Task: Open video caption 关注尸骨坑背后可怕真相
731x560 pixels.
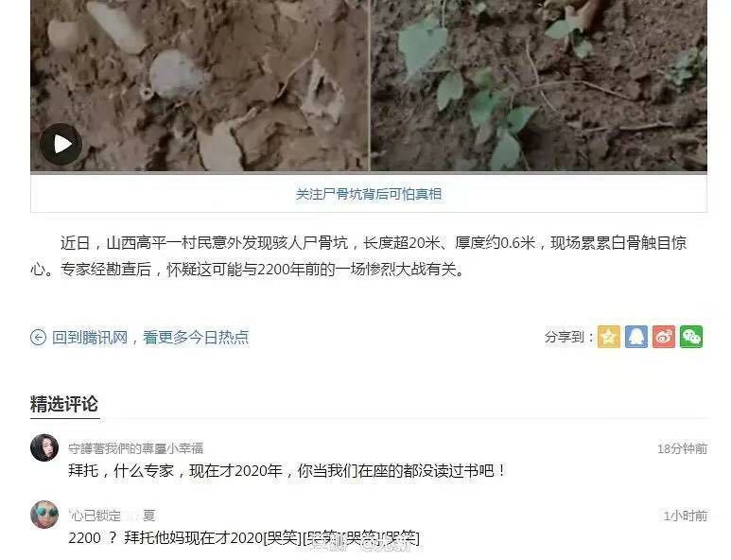Action: click(368, 194)
